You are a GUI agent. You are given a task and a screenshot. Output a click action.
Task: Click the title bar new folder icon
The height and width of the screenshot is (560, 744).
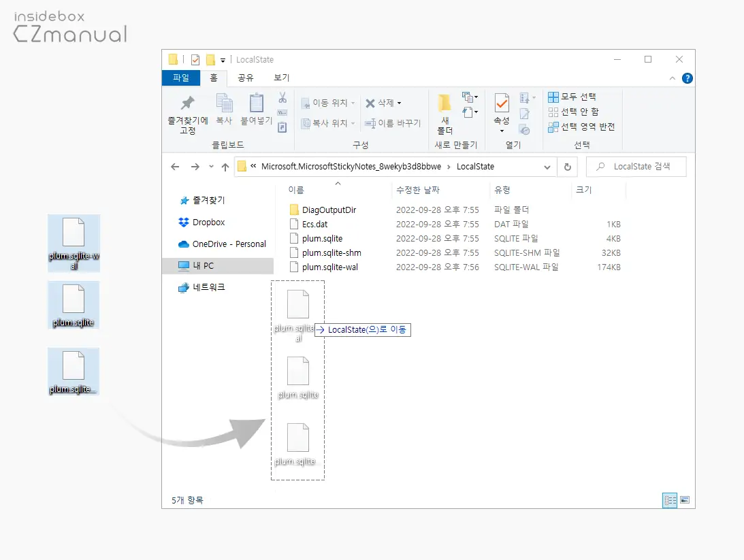[x=210, y=60]
